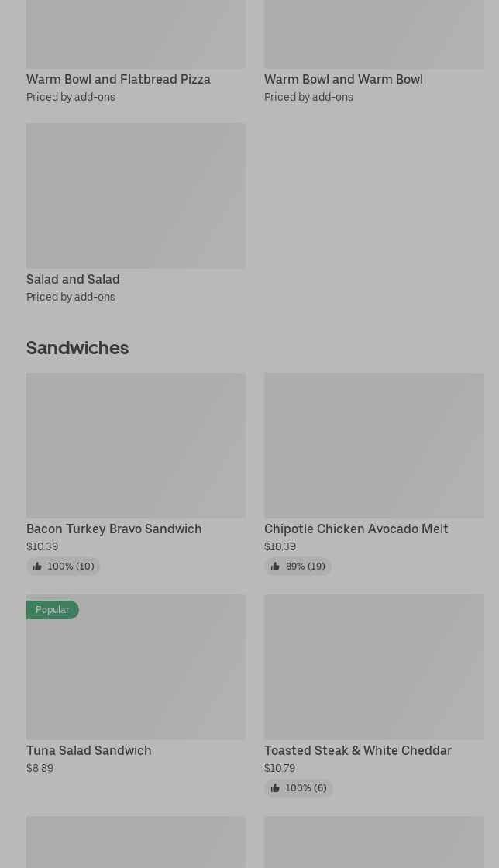The height and width of the screenshot is (868, 499).
Task: Click thumbs-up icon under Bacon Turkey Bravo Sandwich
Action: tap(37, 567)
